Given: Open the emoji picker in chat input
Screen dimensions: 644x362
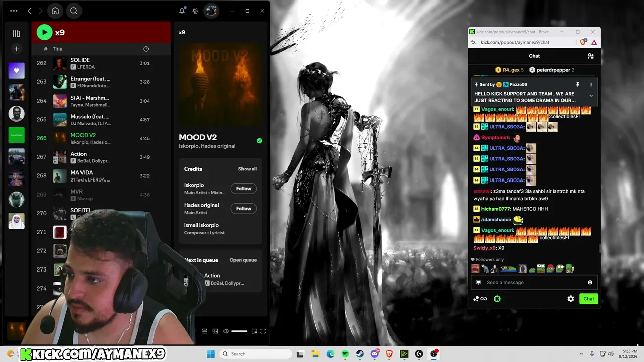Looking at the screenshot, I should pos(590,282).
